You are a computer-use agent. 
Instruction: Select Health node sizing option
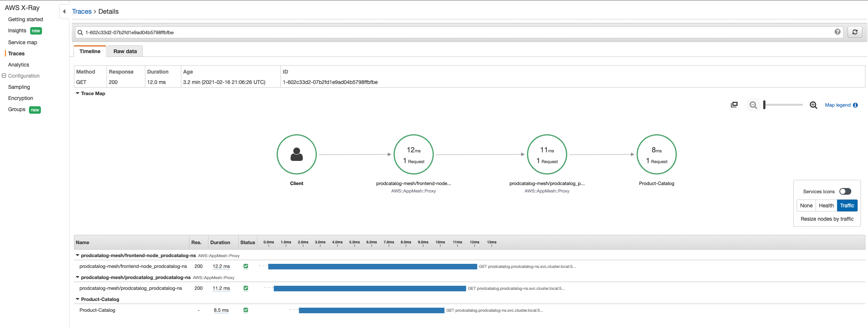tap(826, 205)
